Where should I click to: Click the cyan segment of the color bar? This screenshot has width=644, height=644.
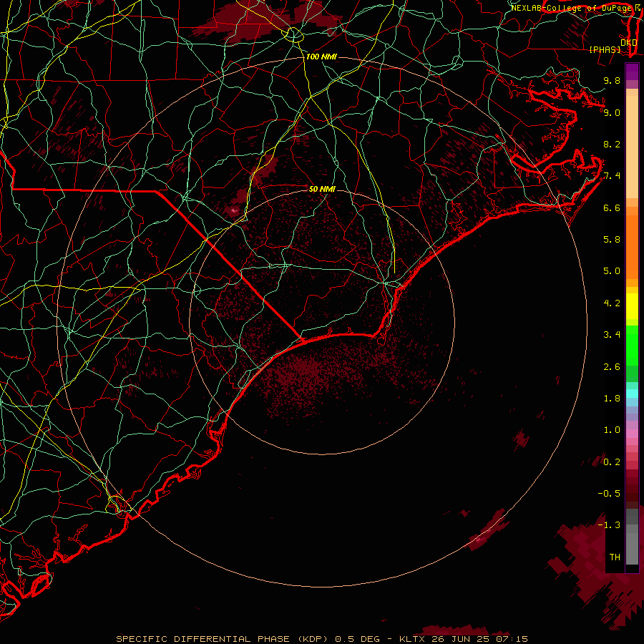pyautogui.click(x=632, y=394)
